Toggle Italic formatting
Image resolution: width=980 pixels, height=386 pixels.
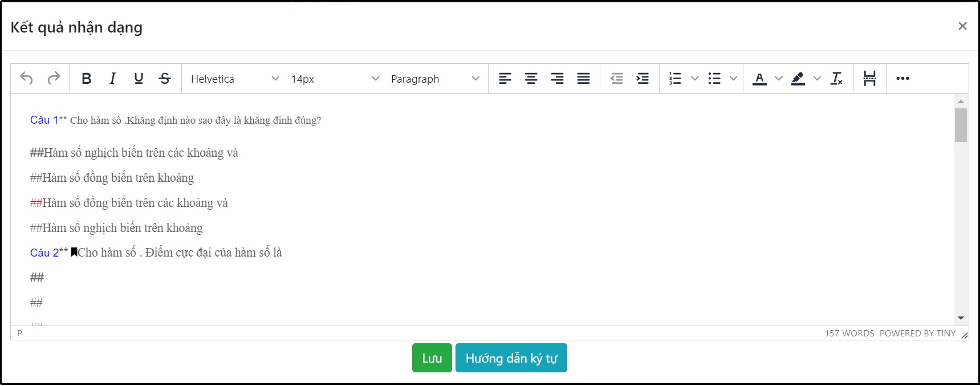click(113, 79)
